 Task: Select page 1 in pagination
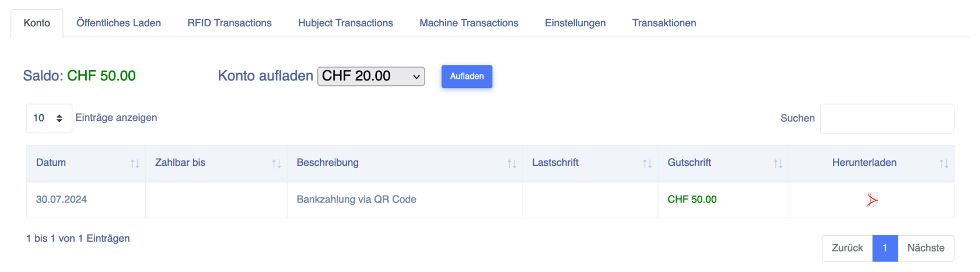(x=885, y=248)
